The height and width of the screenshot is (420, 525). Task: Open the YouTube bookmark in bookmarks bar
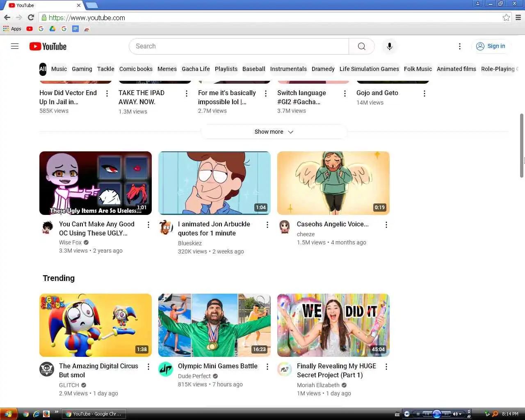[x=30, y=29]
